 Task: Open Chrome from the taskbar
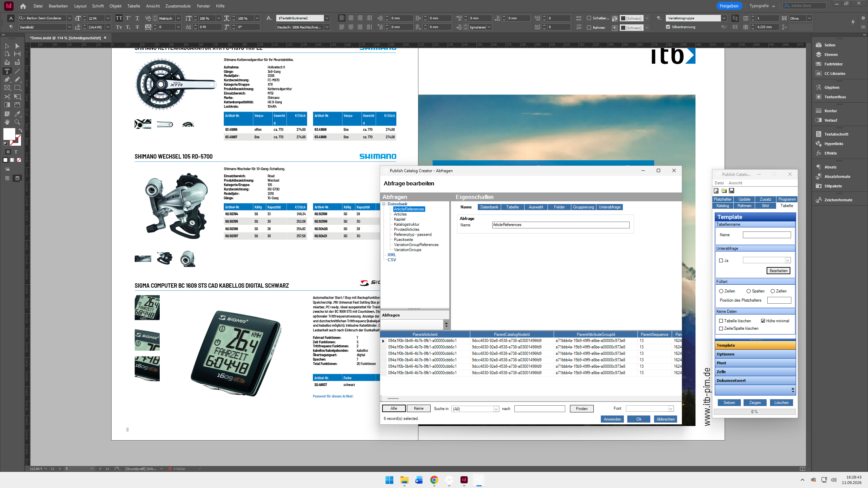point(434,480)
